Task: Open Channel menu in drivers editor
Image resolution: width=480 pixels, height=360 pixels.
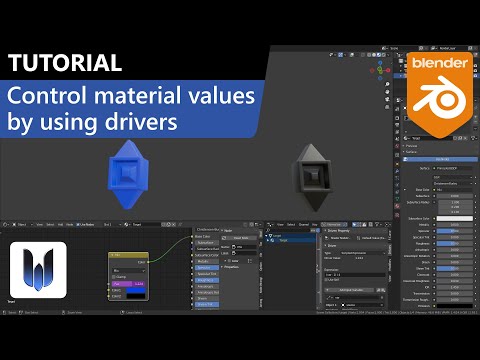Action: [x=303, y=225]
